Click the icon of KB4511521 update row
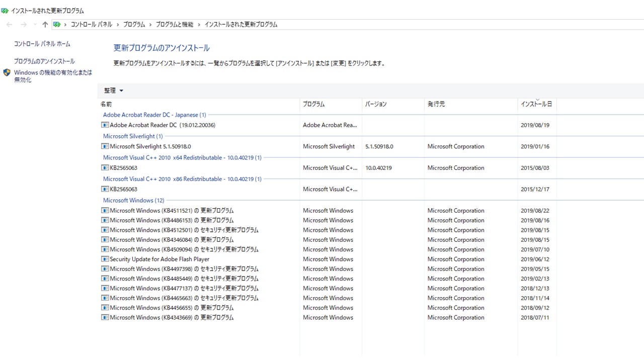644x362 pixels. 105,211
